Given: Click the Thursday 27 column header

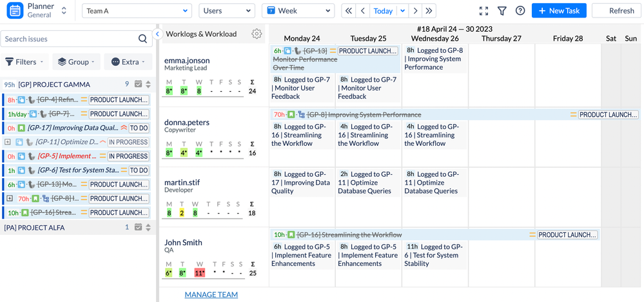Looking at the screenshot, I should (x=501, y=38).
